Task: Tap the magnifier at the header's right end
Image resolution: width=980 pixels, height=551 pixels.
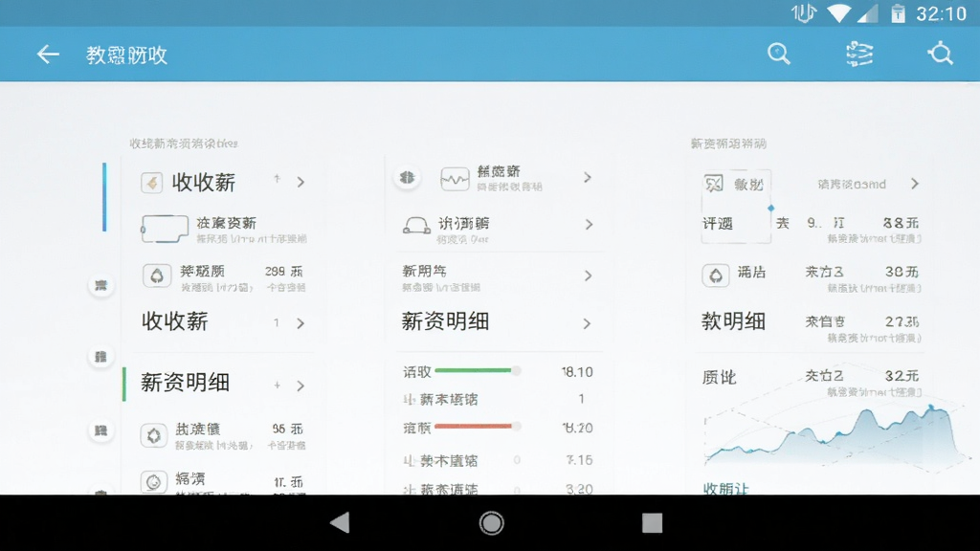Action: coord(940,55)
